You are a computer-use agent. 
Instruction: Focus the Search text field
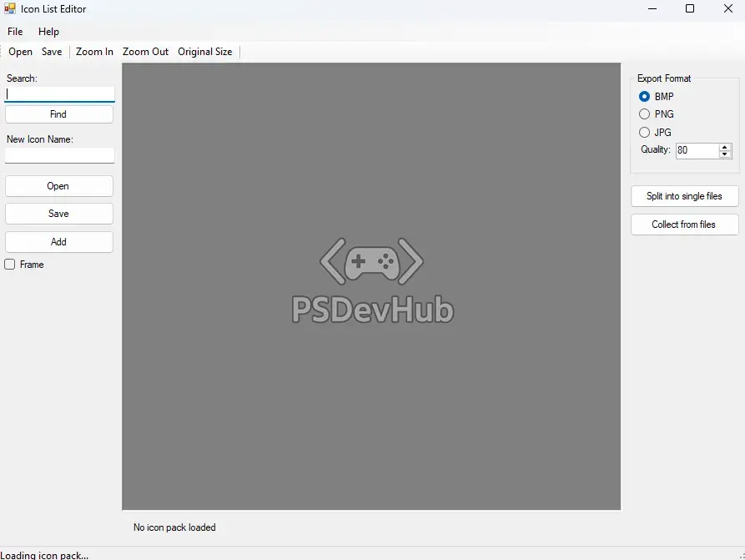point(60,94)
